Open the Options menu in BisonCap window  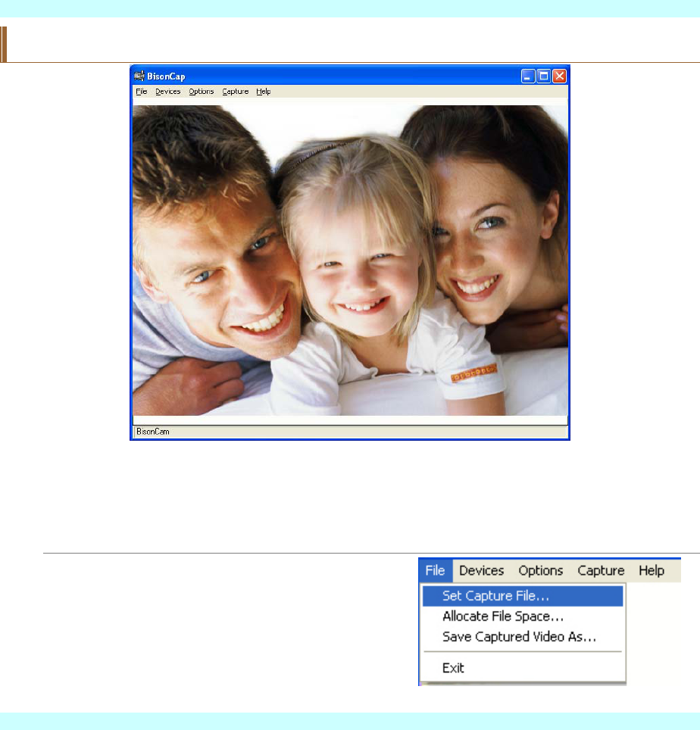(202, 92)
